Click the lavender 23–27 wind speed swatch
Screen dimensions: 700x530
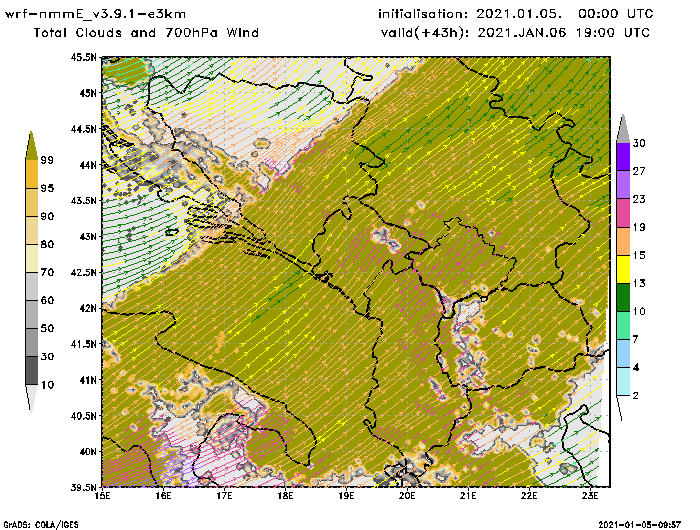623,184
